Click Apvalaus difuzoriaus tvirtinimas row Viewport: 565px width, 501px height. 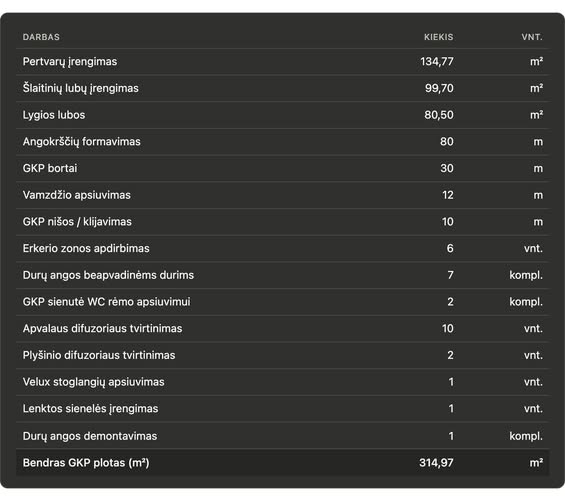coord(282,328)
